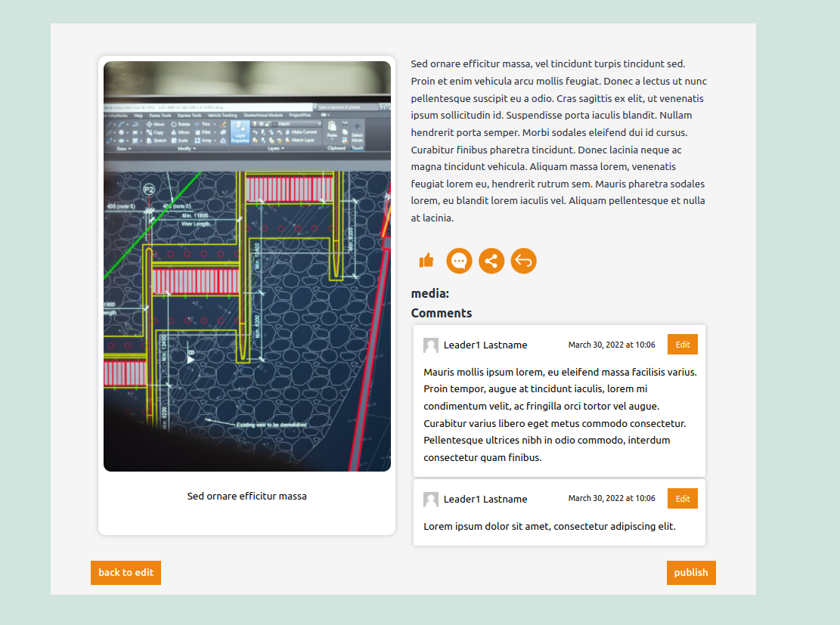Click the reply arrow icon
Image resolution: width=840 pixels, height=625 pixels.
pyautogui.click(x=523, y=261)
